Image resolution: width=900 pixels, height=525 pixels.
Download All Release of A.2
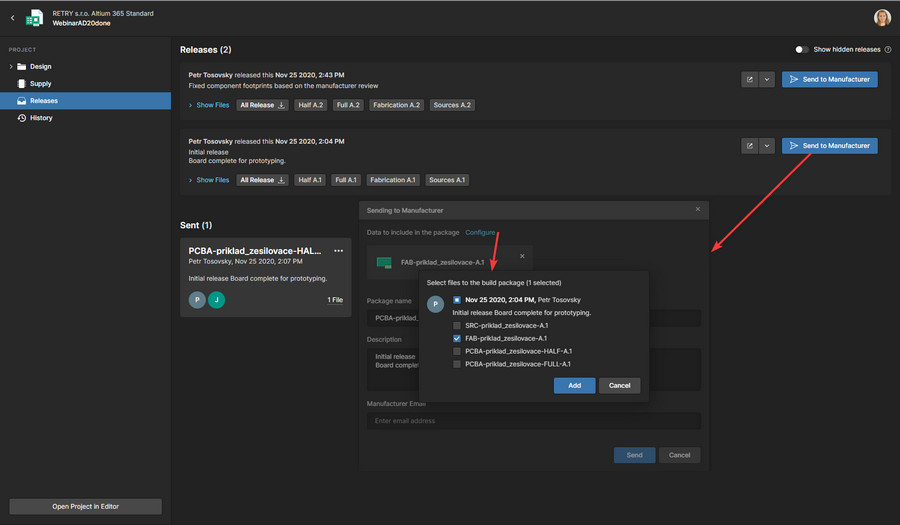(x=262, y=105)
